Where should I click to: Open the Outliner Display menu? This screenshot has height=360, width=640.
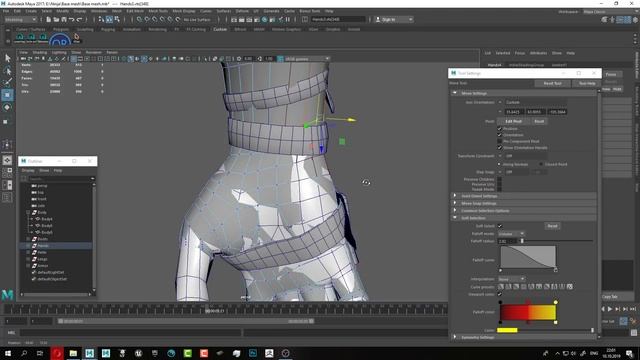[28, 170]
